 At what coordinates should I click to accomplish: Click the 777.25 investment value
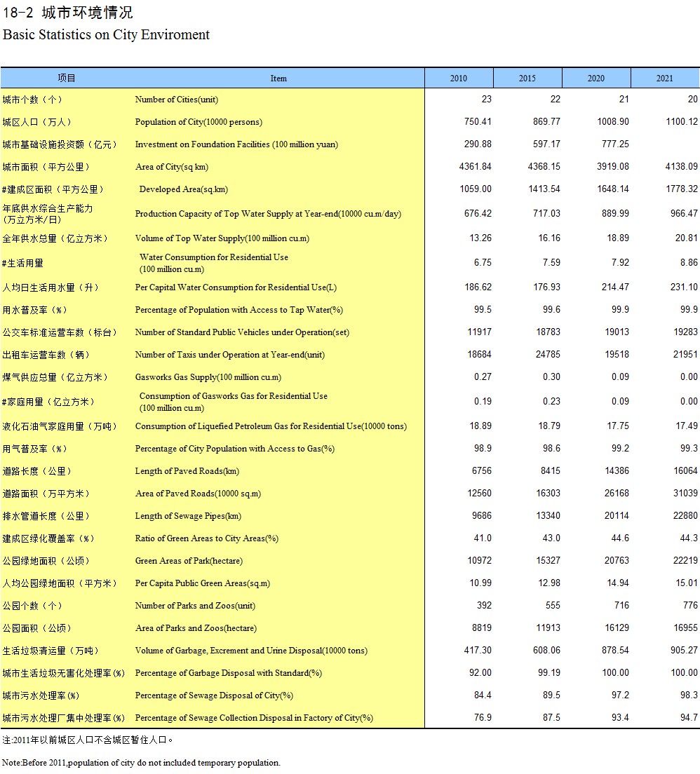616,144
